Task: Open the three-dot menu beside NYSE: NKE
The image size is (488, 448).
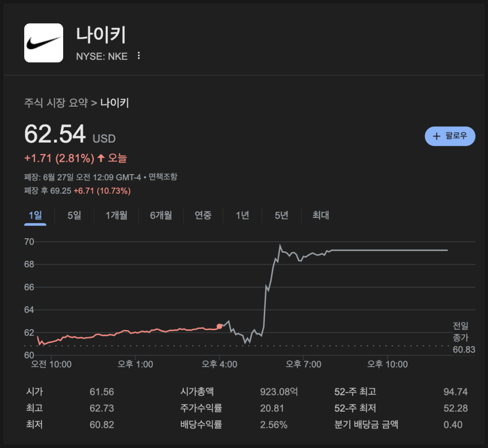Action: click(139, 56)
